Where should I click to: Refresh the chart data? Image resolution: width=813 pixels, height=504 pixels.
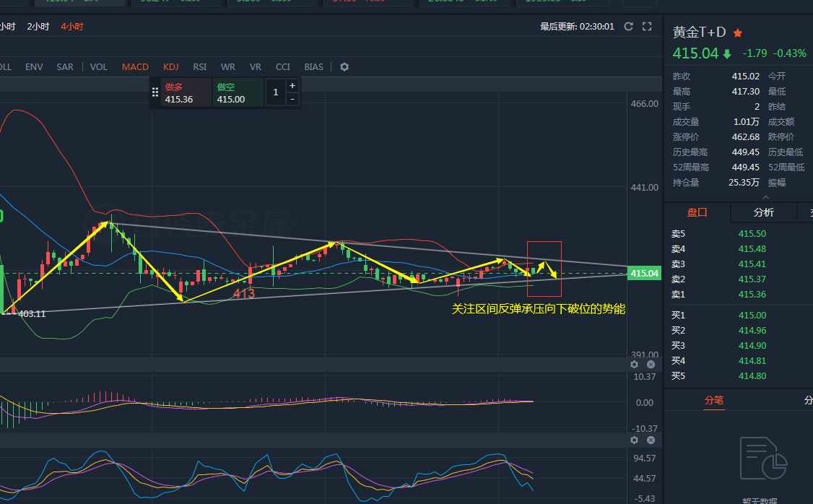pyautogui.click(x=628, y=27)
